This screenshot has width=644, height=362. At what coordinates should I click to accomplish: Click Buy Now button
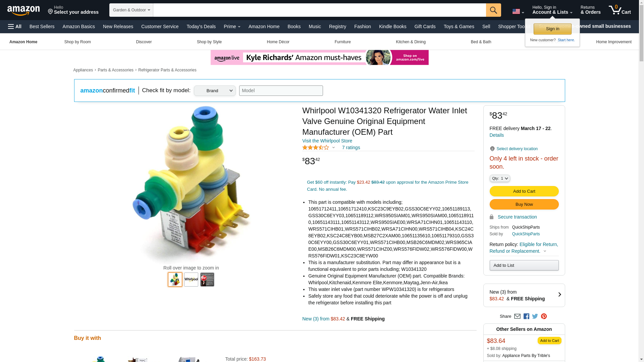point(524,204)
